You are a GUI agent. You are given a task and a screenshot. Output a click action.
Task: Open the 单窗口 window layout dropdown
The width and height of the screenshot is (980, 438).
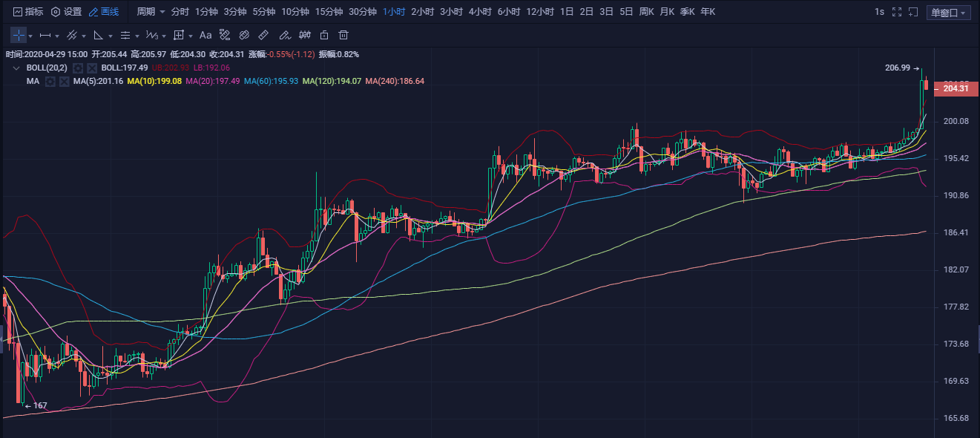click(949, 13)
